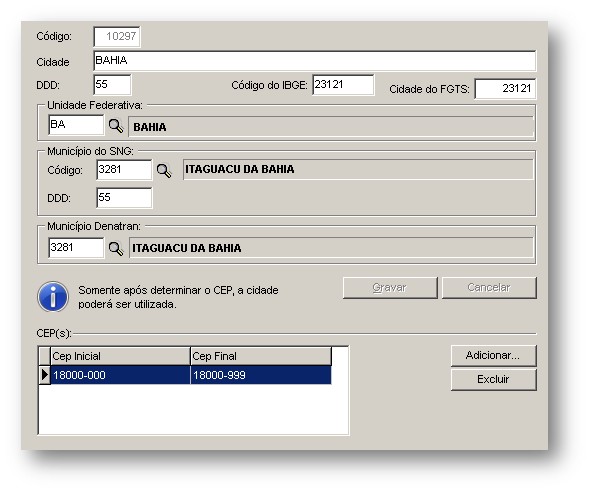Click Adicionar to add a CEP range
This screenshot has height=492, width=590.
(x=494, y=356)
